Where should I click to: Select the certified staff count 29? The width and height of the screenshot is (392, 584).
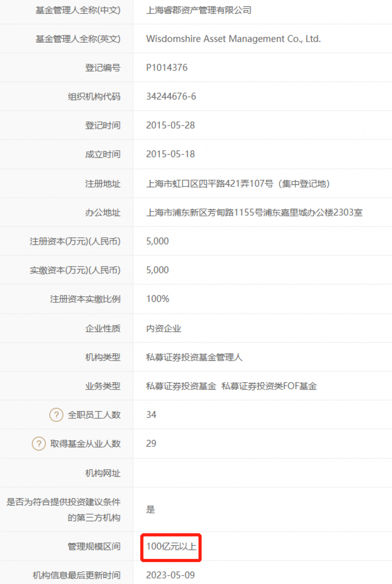click(151, 443)
